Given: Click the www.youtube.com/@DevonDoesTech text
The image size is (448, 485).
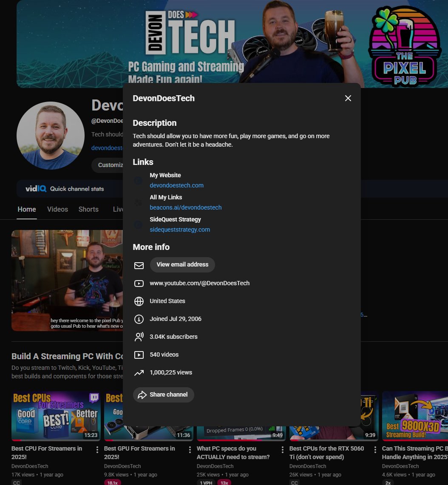Looking at the screenshot, I should pos(199,283).
